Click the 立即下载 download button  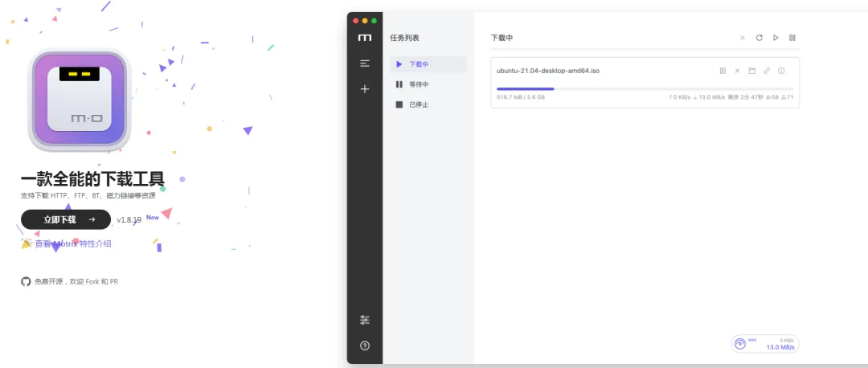pos(66,219)
